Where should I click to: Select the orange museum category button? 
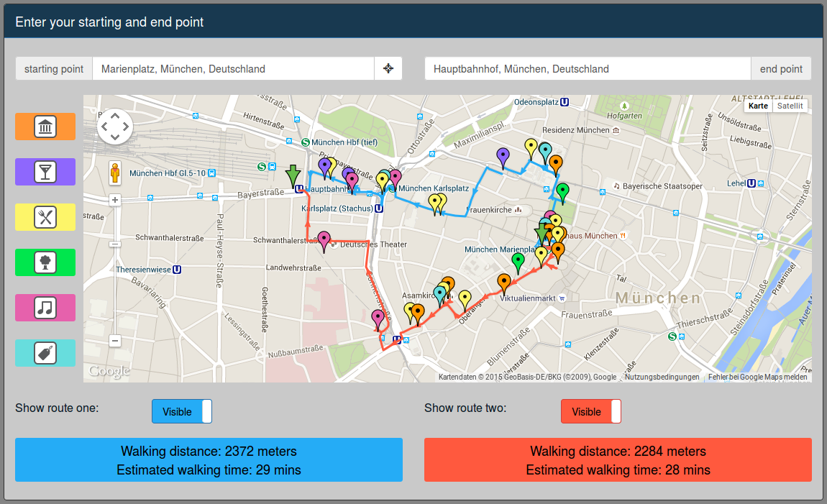tap(45, 127)
